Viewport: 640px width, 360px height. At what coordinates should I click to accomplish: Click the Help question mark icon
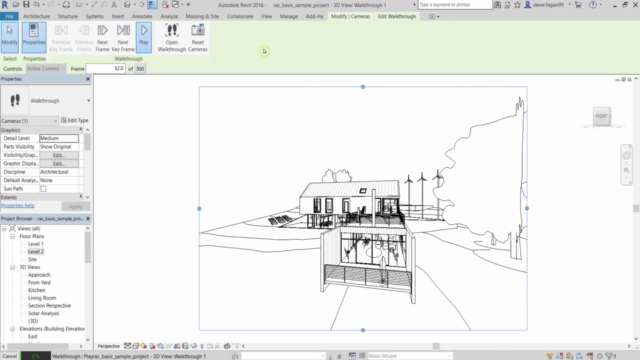point(593,4)
